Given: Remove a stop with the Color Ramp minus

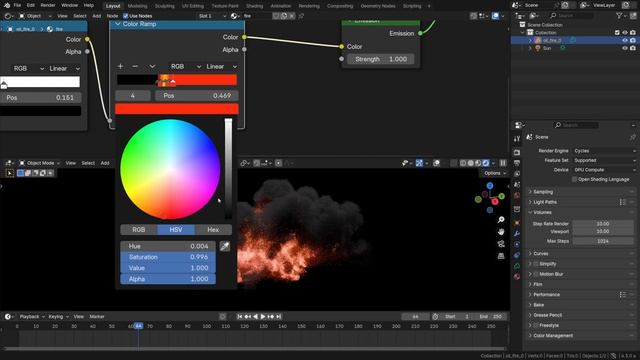Looking at the screenshot, I should click(x=135, y=66).
